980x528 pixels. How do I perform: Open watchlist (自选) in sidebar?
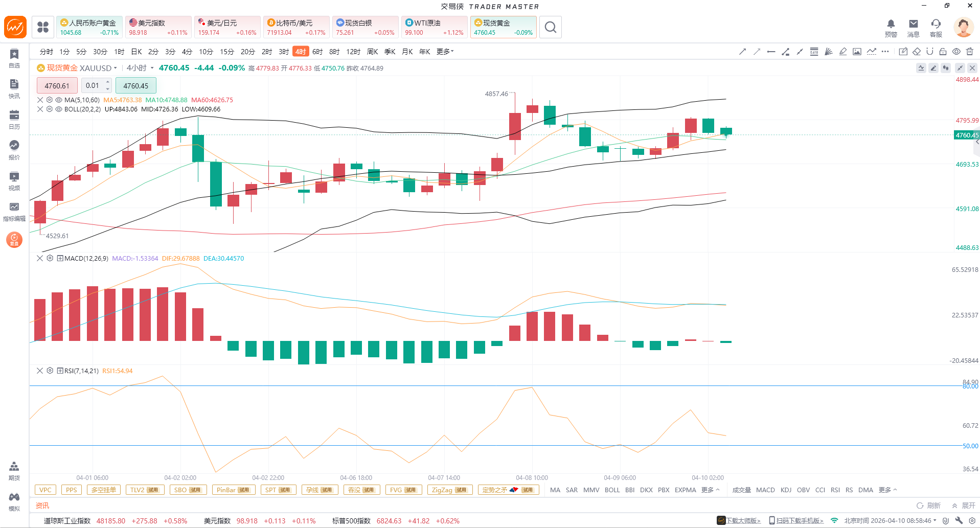14,58
